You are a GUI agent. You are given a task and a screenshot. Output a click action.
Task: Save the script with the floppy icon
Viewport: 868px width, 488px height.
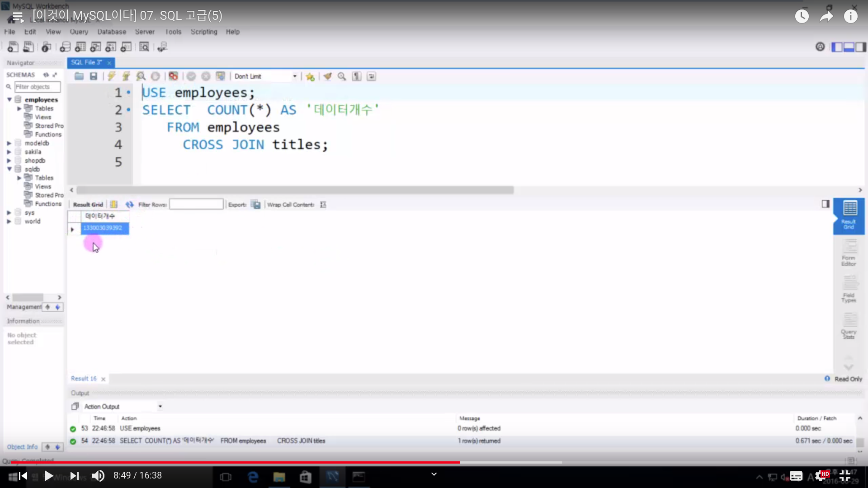[x=93, y=76]
